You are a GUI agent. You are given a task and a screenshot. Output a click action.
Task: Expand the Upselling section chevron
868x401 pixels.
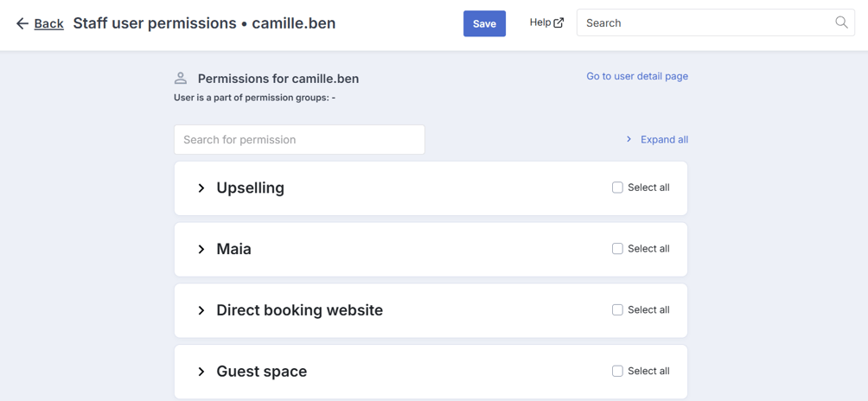(x=201, y=188)
